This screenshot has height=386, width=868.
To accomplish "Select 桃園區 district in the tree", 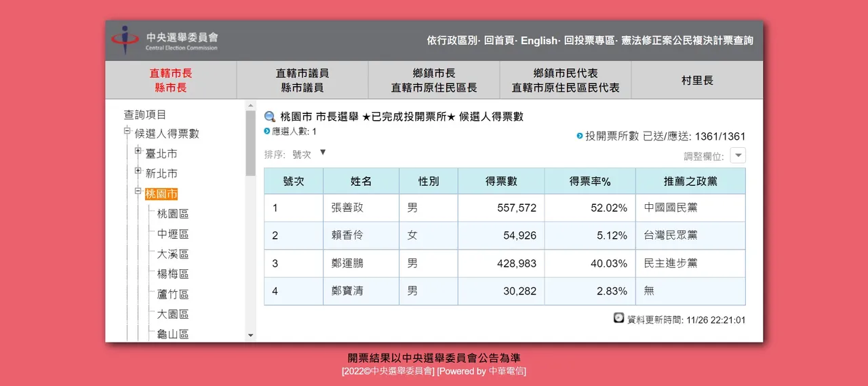I will click(173, 214).
